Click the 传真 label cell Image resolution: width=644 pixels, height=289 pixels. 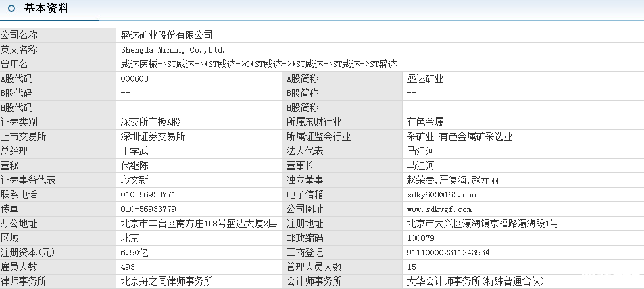[59, 209]
